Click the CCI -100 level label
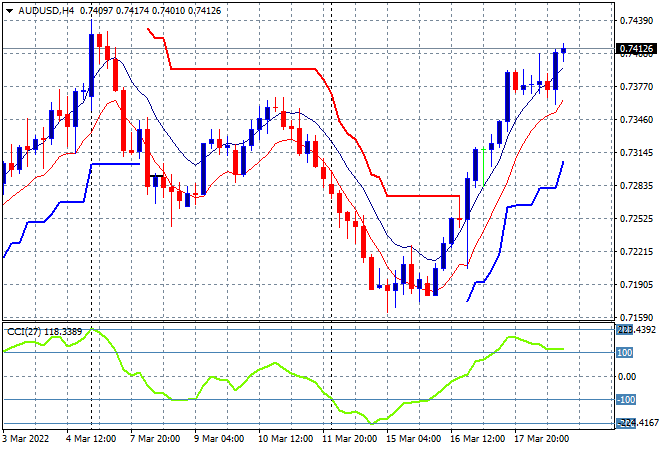This screenshot has width=660, height=450. point(626,400)
